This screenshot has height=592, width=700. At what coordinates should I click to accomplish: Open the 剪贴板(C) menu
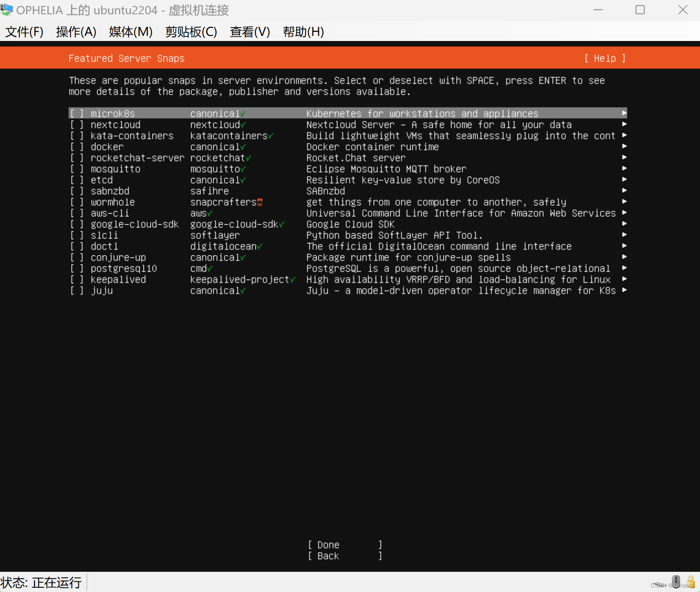click(x=191, y=32)
